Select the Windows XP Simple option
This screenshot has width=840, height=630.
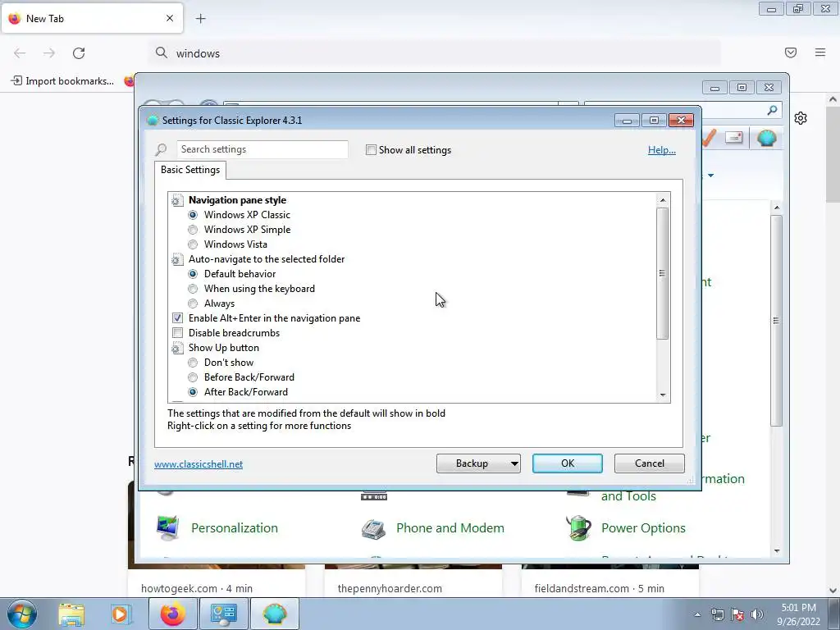click(x=193, y=230)
